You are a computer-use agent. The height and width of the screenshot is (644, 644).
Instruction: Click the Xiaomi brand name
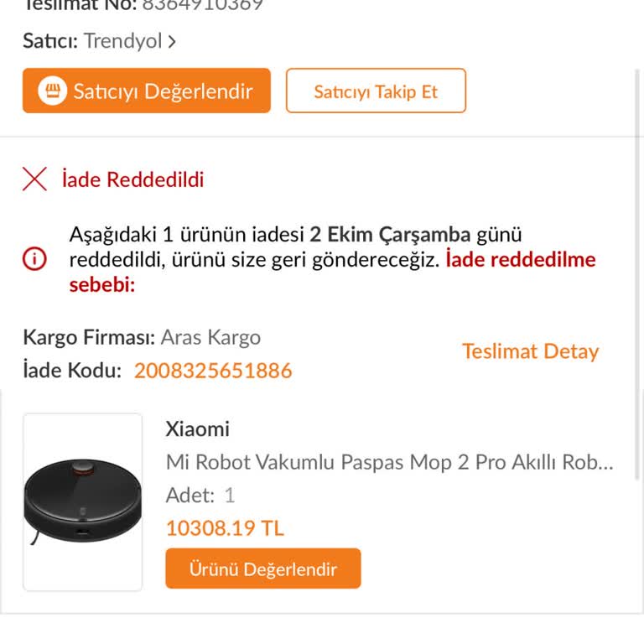click(198, 428)
